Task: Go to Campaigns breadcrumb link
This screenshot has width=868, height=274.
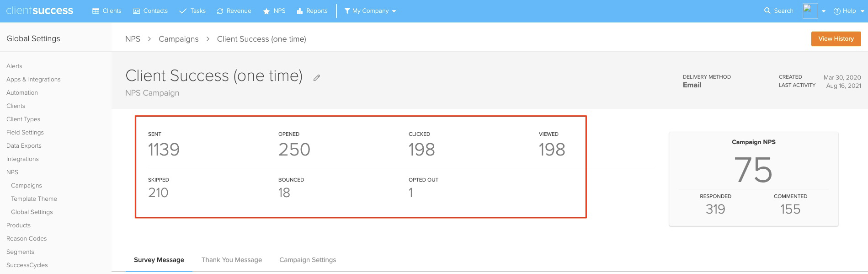Action: [179, 39]
